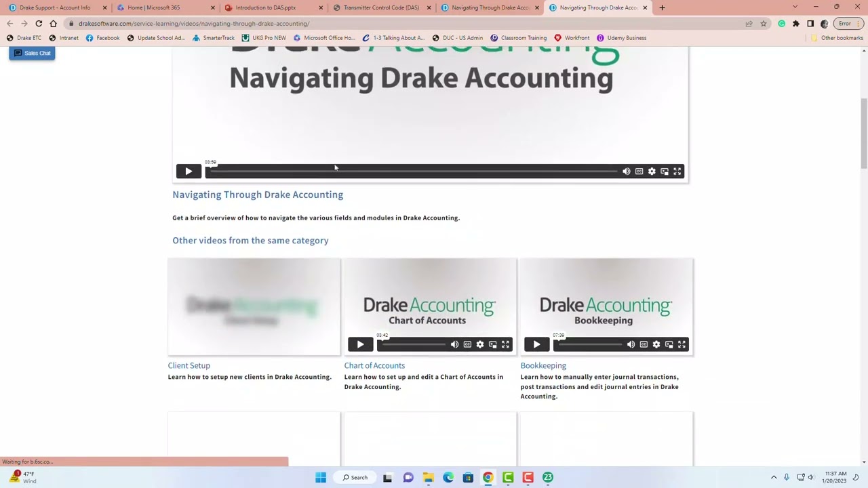The width and height of the screenshot is (868, 488).
Task: Go to browser home page
Action: point(53,24)
